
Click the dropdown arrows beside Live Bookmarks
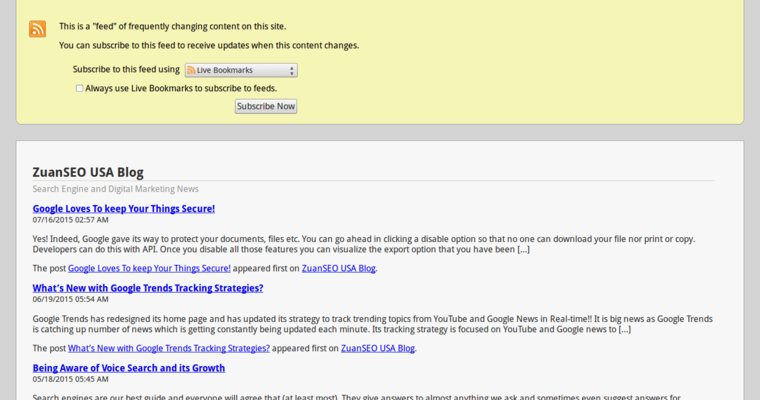[291, 70]
